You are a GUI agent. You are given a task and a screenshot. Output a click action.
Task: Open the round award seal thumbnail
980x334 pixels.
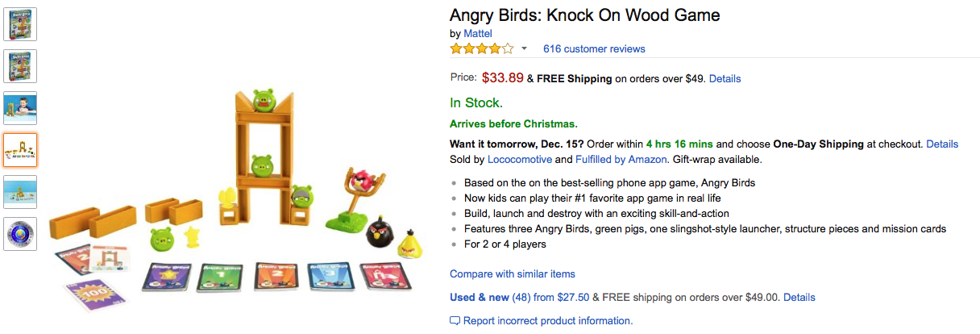pos(20,234)
